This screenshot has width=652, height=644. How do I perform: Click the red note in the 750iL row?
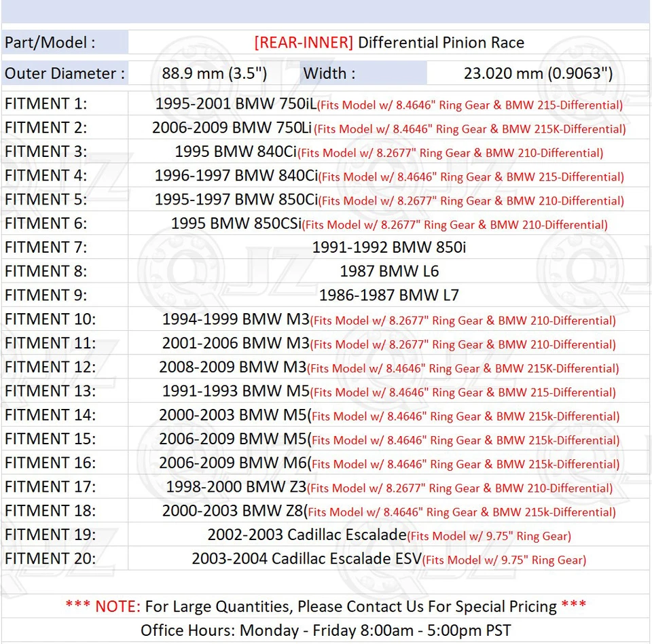click(x=470, y=105)
